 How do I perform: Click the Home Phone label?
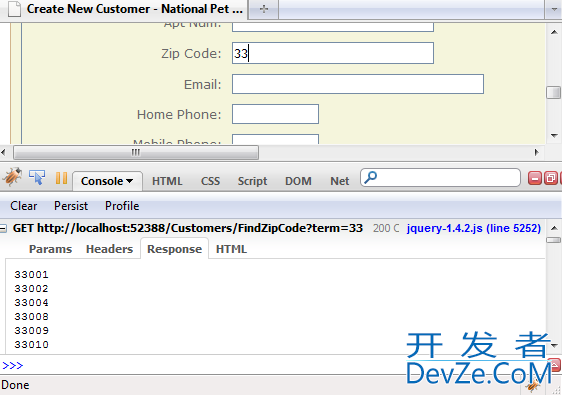tap(179, 114)
